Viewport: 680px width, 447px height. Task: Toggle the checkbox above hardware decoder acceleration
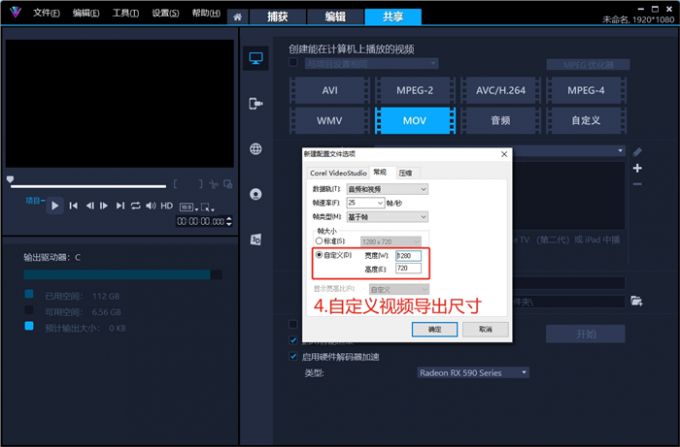(294, 340)
